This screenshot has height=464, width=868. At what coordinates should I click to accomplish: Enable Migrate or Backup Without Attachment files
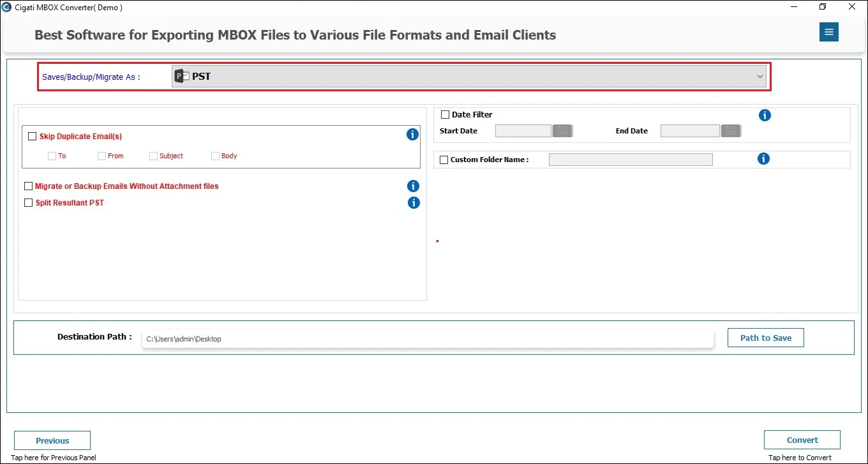(28, 186)
